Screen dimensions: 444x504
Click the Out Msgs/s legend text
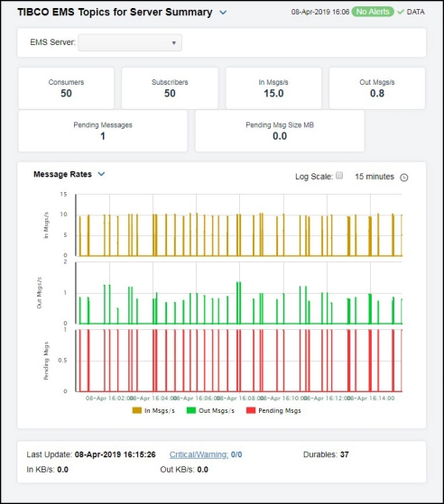pos(217,410)
